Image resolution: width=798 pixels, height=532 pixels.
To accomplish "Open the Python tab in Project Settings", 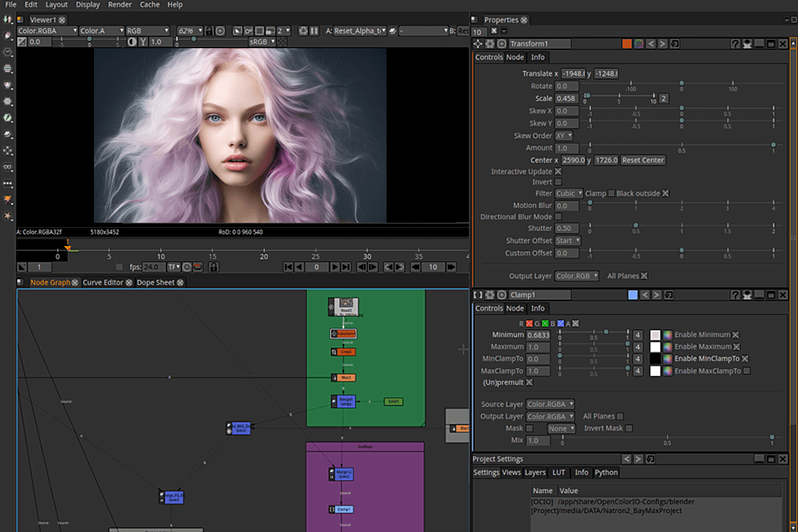I will (x=606, y=472).
